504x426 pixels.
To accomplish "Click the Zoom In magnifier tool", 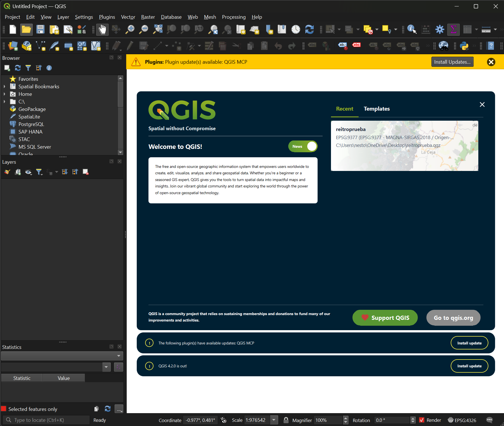I will point(130,29).
